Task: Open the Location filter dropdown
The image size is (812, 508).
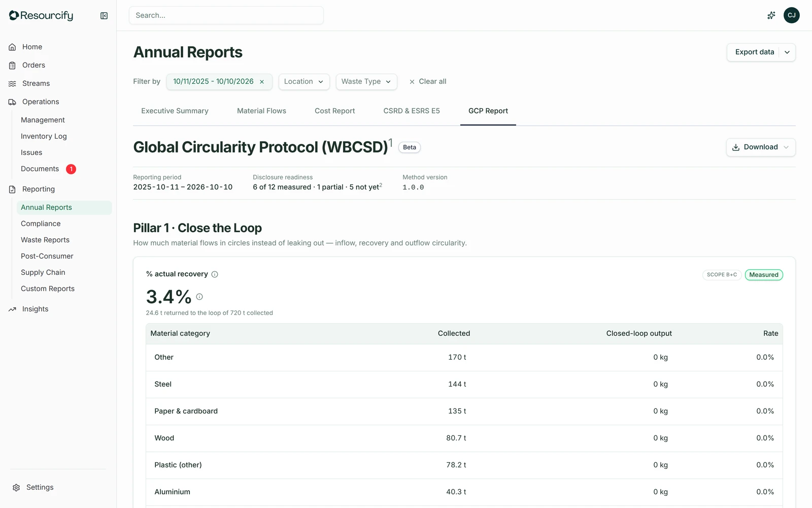Action: coord(304,82)
